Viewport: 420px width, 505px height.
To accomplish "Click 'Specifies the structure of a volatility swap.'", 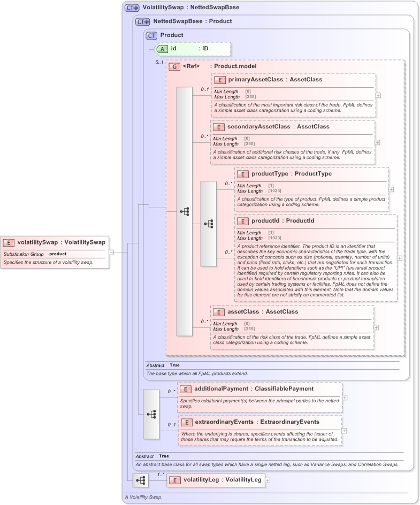I will 48,263.
